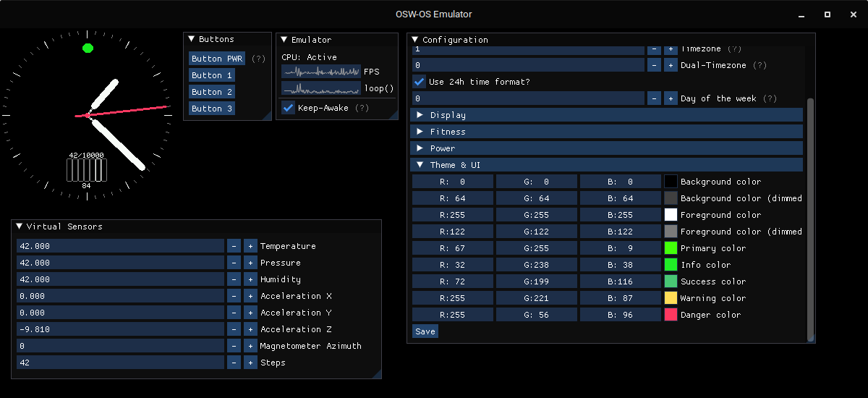
Task: Click the emulated analog watch face display
Action: (87, 114)
